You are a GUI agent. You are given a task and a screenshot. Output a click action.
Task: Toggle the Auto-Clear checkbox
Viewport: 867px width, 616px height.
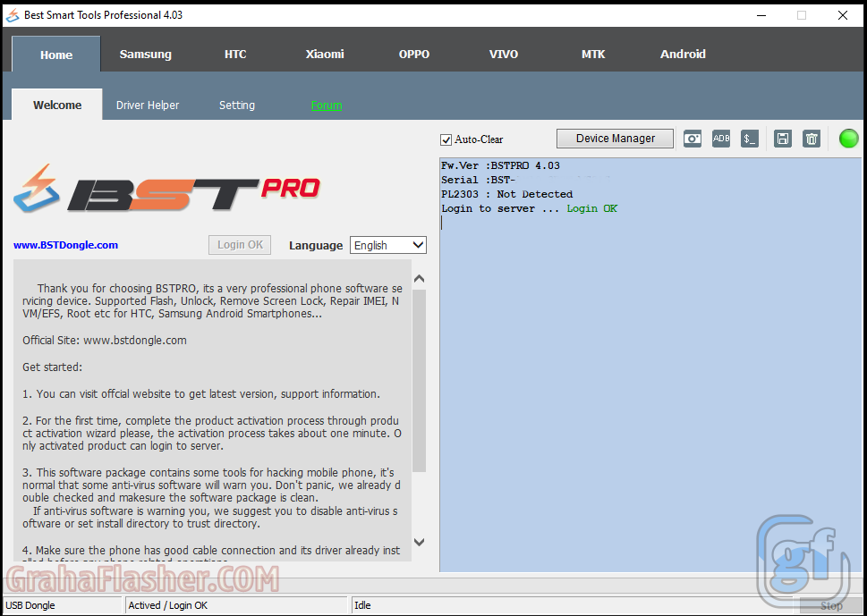(x=446, y=139)
